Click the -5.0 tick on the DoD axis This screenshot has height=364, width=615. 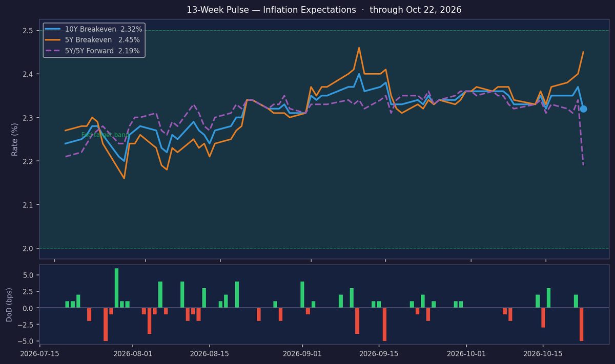tap(26, 341)
